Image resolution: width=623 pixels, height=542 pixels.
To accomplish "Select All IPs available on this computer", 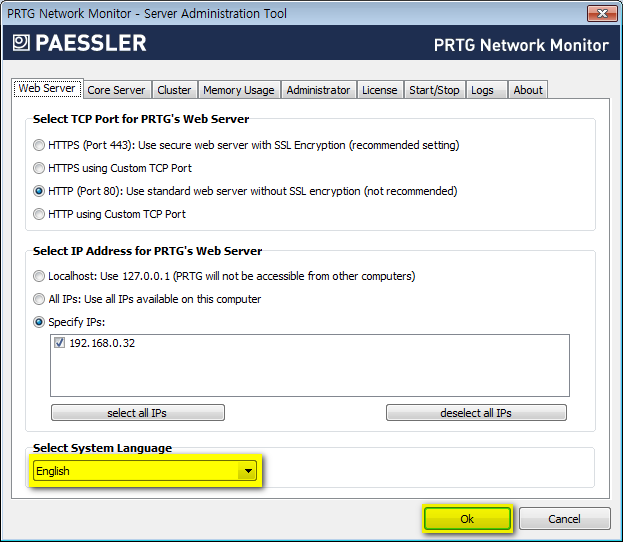I will [39, 299].
